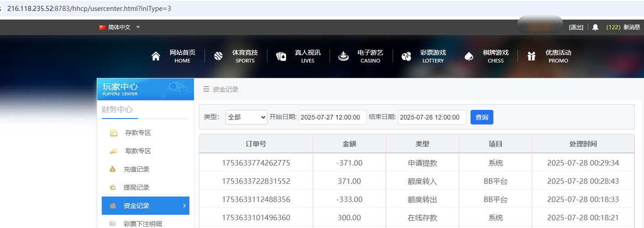Image resolution: width=644 pixels, height=228 pixels.
Task: Click the gift box icon for 优惠活动
Action: 531,56
